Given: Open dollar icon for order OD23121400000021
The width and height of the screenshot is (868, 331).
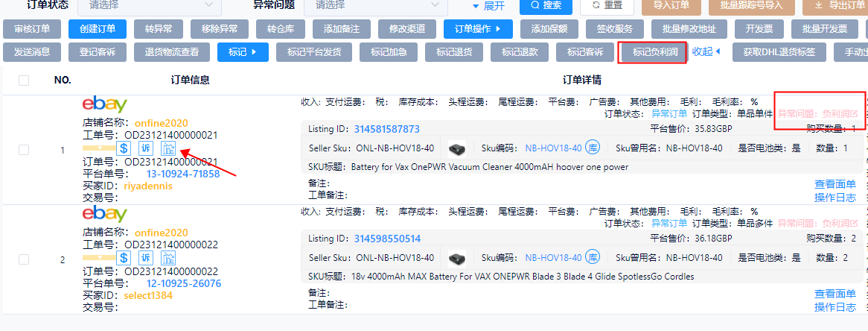Looking at the screenshot, I should 124,148.
